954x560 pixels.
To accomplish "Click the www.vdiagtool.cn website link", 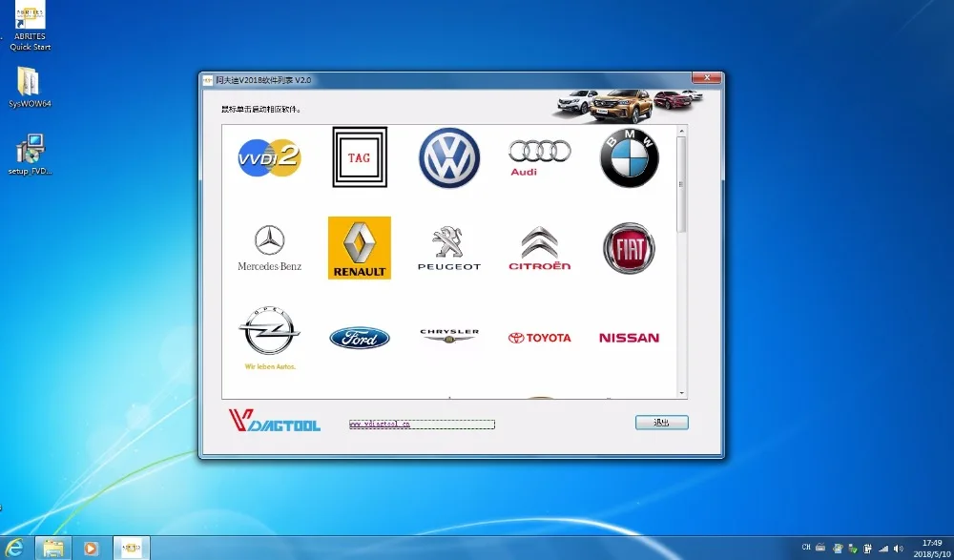I will [380, 425].
